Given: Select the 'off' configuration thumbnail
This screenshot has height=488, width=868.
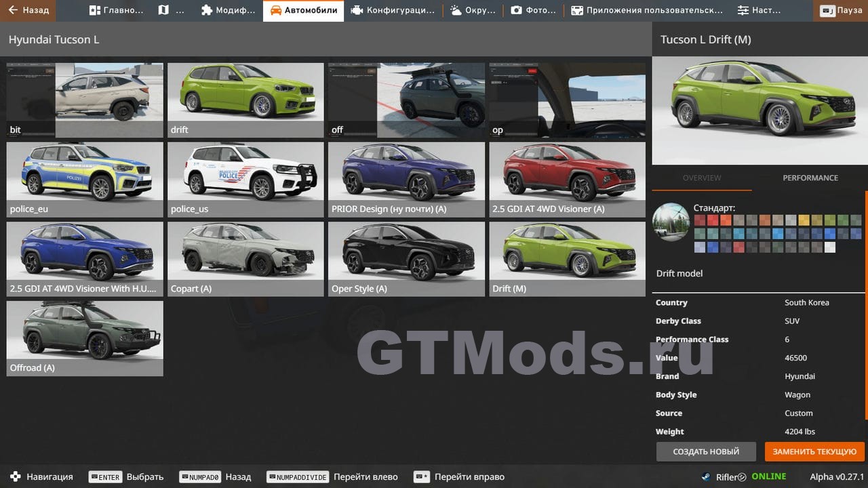Looking at the screenshot, I should pyautogui.click(x=406, y=100).
